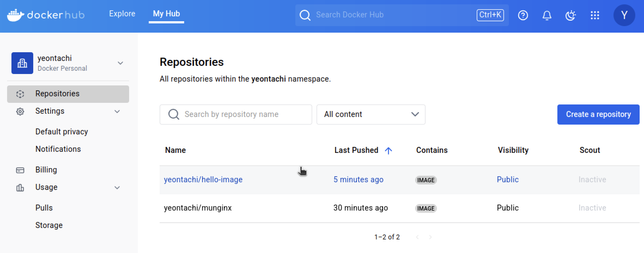The image size is (644, 253).
Task: Click the Usage bar chart icon
Action: [x=20, y=188]
